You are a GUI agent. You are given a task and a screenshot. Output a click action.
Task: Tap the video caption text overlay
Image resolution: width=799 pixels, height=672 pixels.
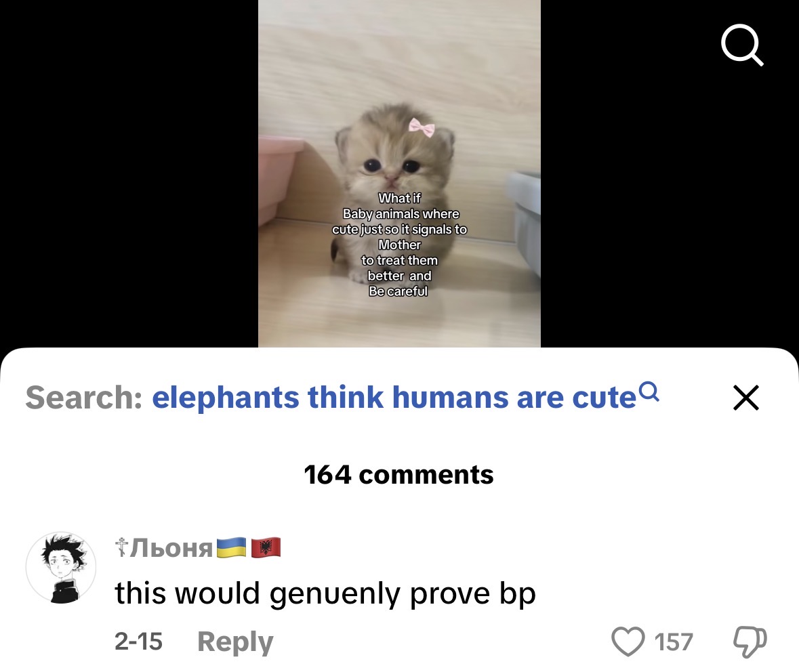[x=399, y=245]
